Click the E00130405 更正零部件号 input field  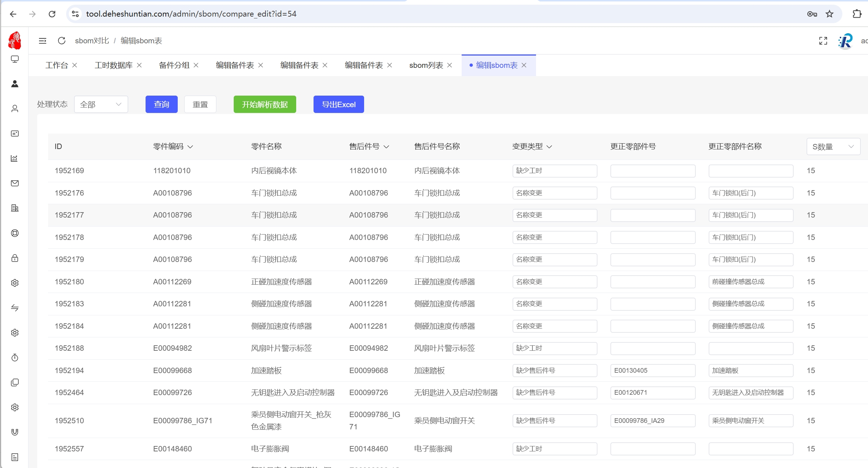[x=652, y=371]
